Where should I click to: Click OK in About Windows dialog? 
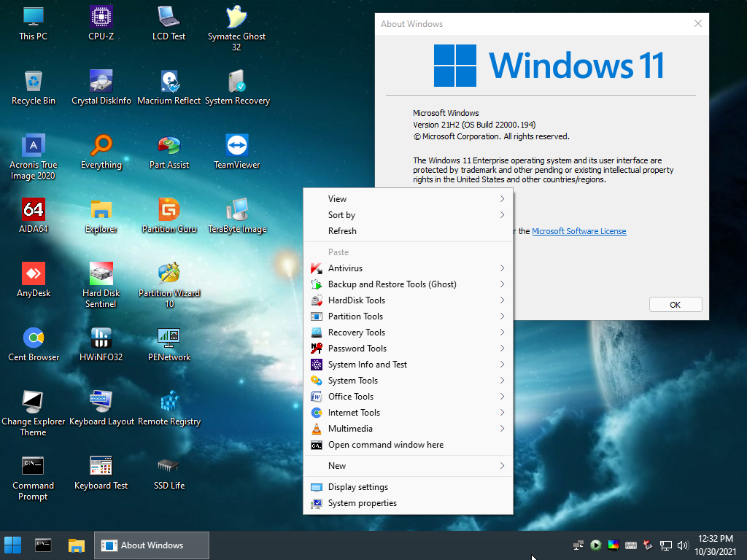pyautogui.click(x=675, y=305)
